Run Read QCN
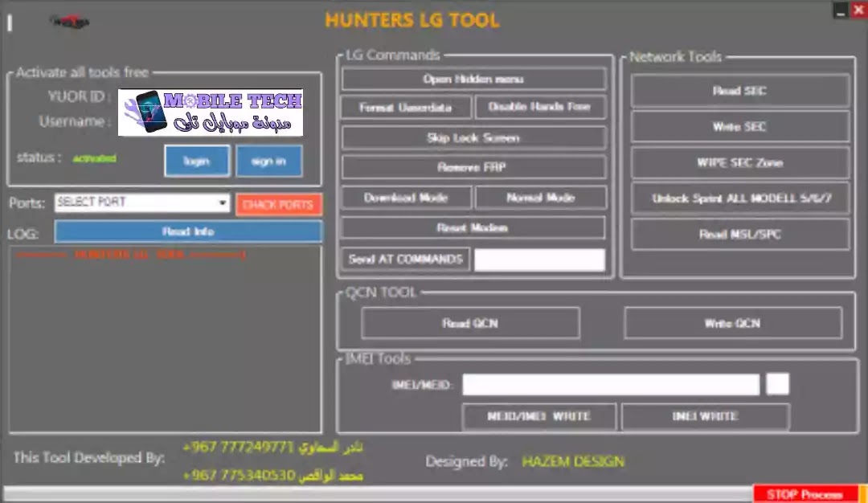Screen dimensions: 868x503 (x=471, y=323)
